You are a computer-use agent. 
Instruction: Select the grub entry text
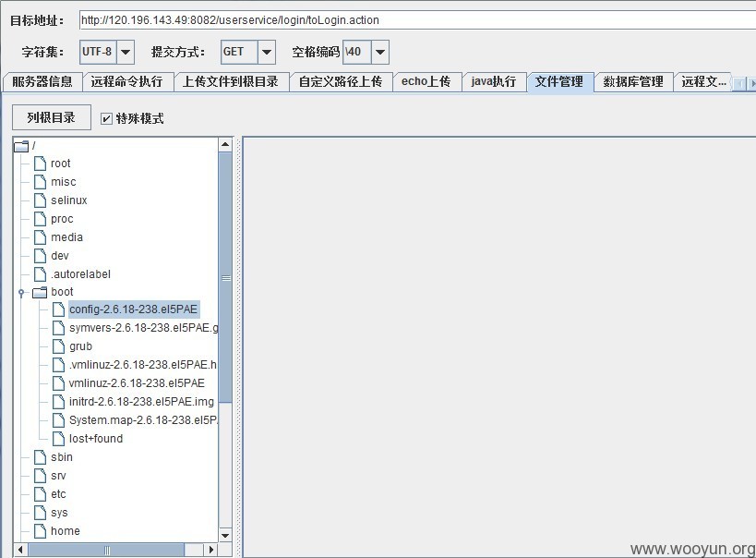(x=80, y=346)
